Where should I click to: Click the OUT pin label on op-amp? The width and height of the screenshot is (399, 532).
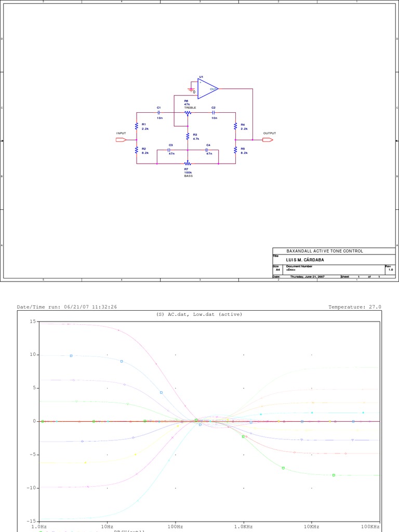[x=213, y=89]
